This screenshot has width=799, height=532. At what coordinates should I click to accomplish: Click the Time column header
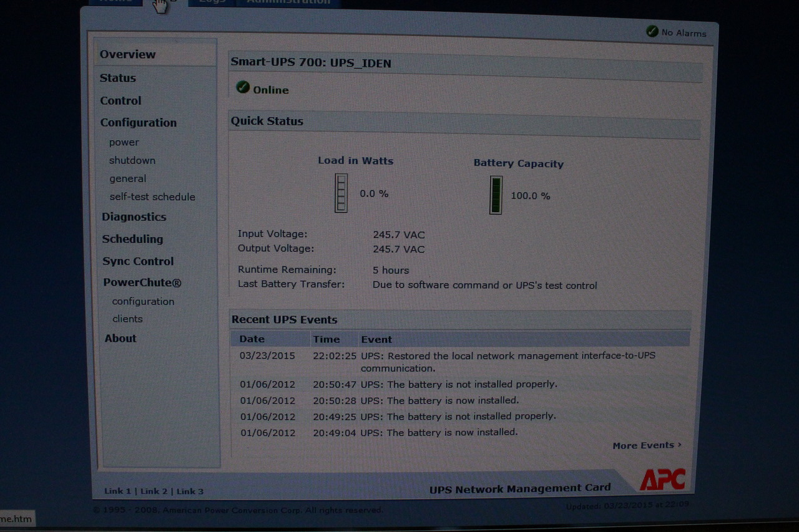(x=326, y=339)
